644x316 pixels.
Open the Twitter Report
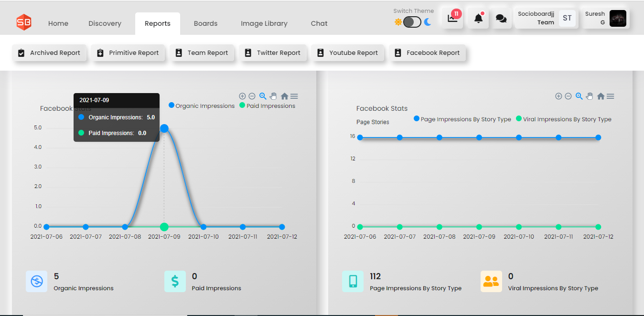(273, 53)
